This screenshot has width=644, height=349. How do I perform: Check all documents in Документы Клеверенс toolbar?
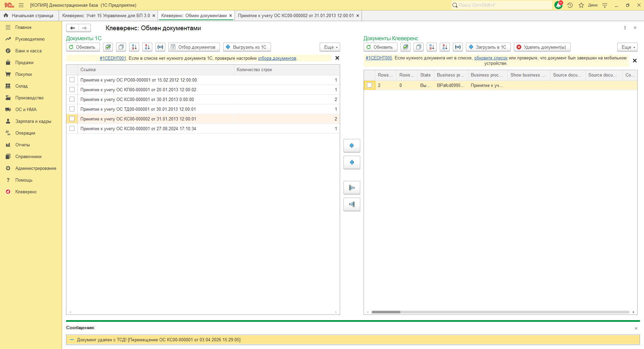click(x=406, y=47)
